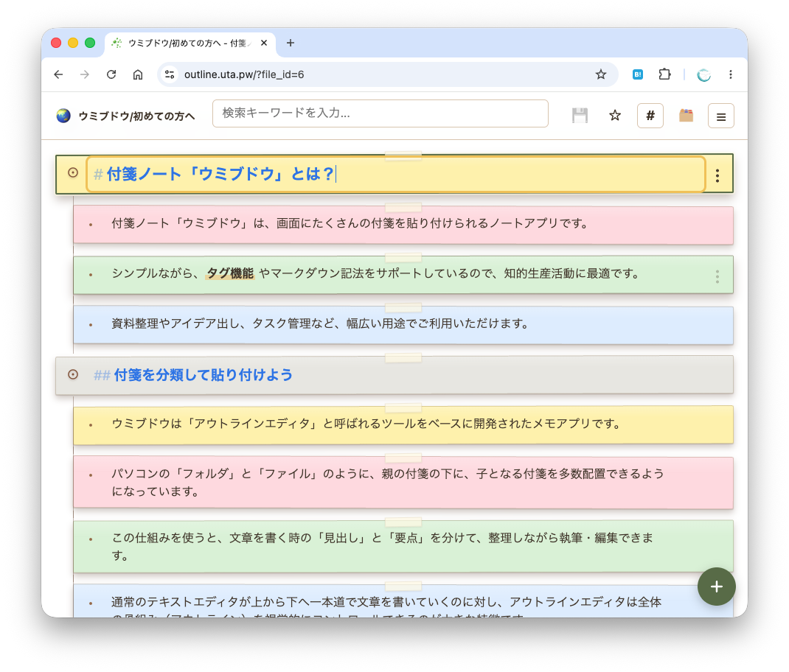Select the green note この仕組みを使うと

point(403,547)
